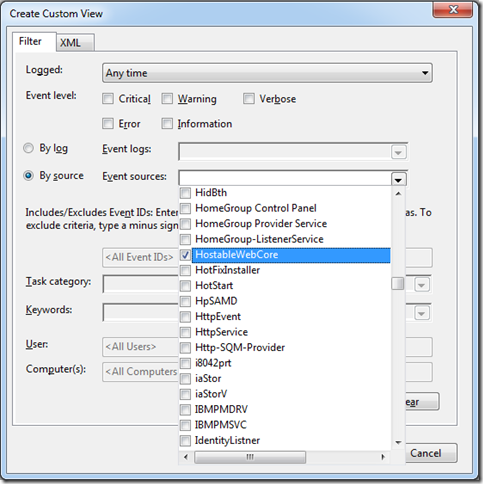Screen dimensions: 483x484
Task: Check the iaStor source
Action: coord(185,379)
